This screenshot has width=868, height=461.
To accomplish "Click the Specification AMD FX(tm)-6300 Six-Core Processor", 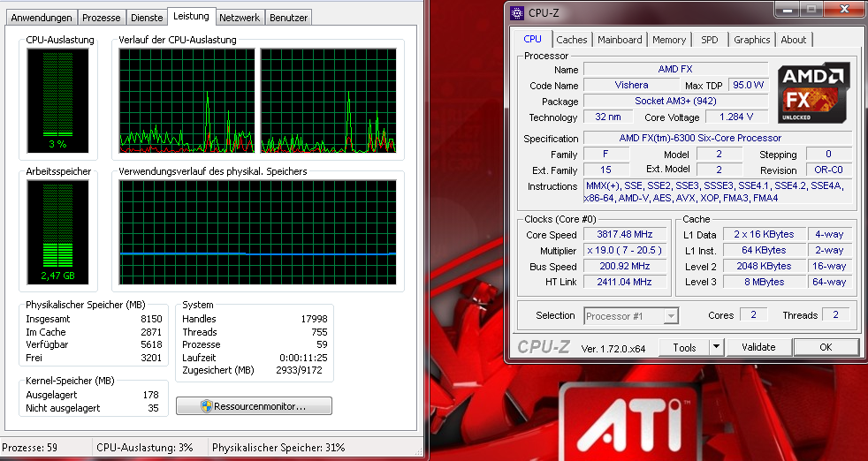I will tap(718, 138).
